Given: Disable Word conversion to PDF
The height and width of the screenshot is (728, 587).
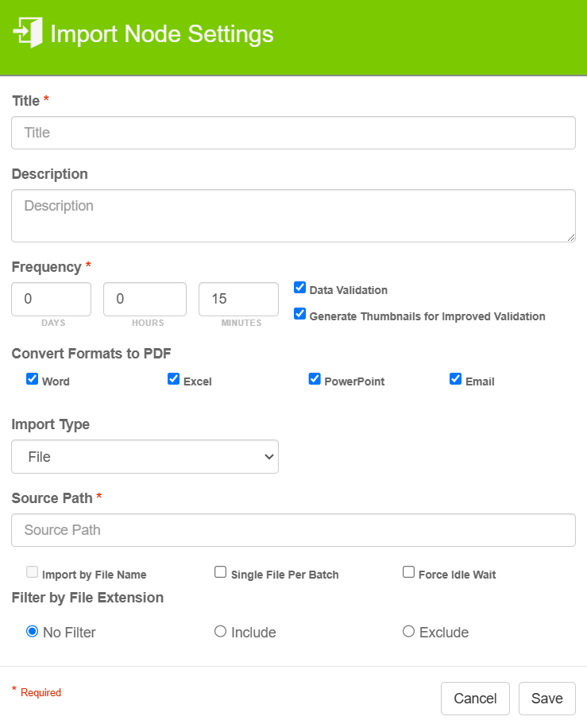Looking at the screenshot, I should pyautogui.click(x=32, y=378).
